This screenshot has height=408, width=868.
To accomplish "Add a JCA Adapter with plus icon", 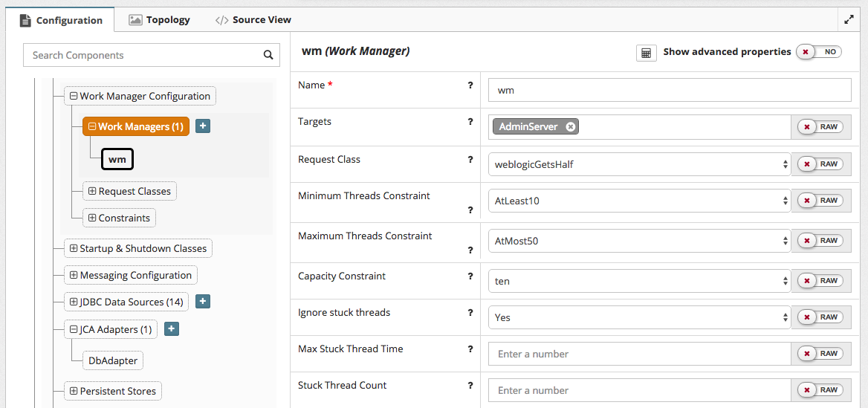I will 171,328.
